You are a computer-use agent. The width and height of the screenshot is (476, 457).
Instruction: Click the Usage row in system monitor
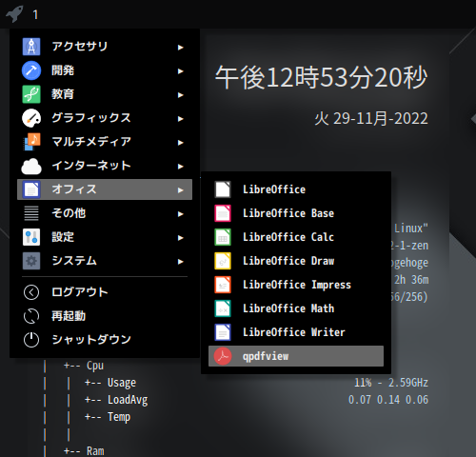122,383
